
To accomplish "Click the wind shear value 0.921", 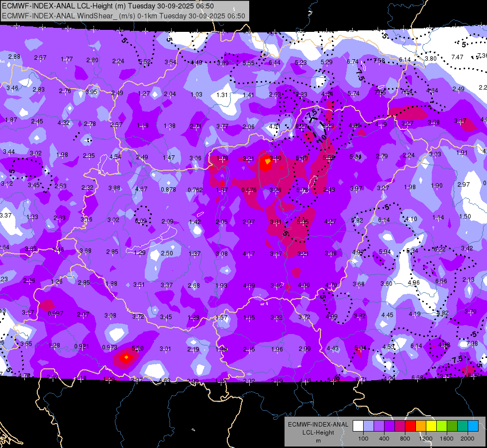I will pos(82,346).
